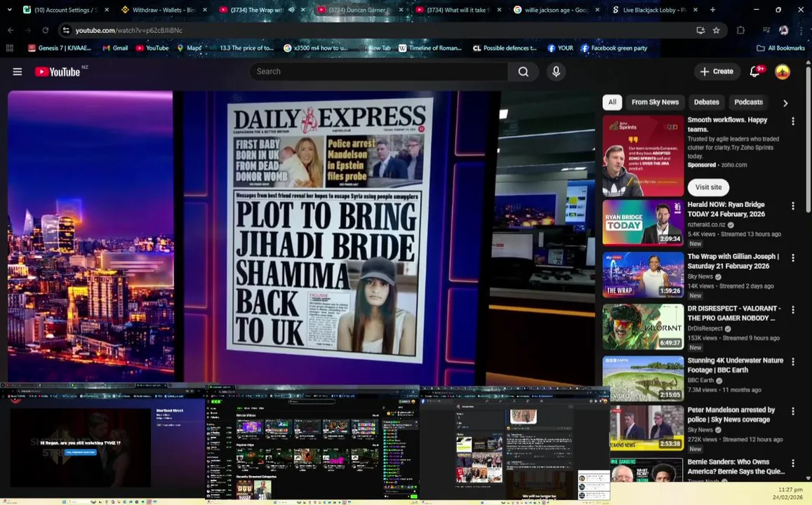Click the YouTube search input field
The image size is (812, 505).
coord(378,72)
